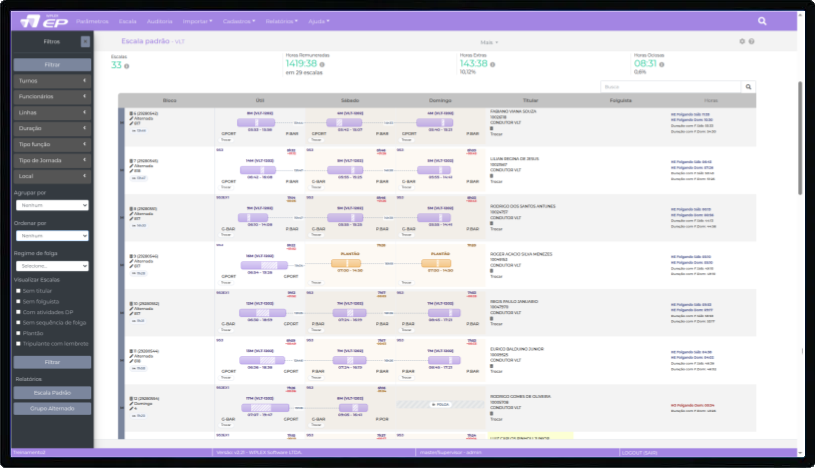Click the Titular column header
The image size is (815, 468).
coord(530,100)
